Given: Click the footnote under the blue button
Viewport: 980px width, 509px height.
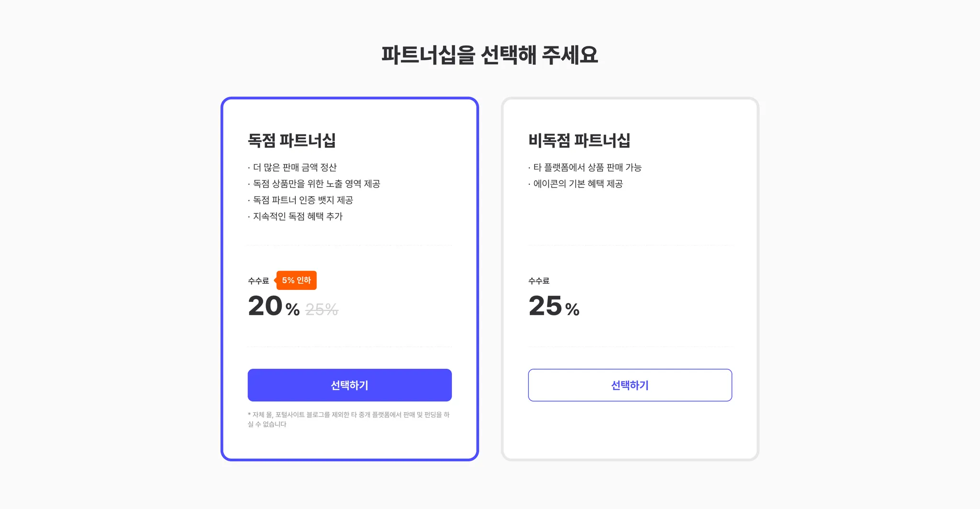Looking at the screenshot, I should click(348, 419).
